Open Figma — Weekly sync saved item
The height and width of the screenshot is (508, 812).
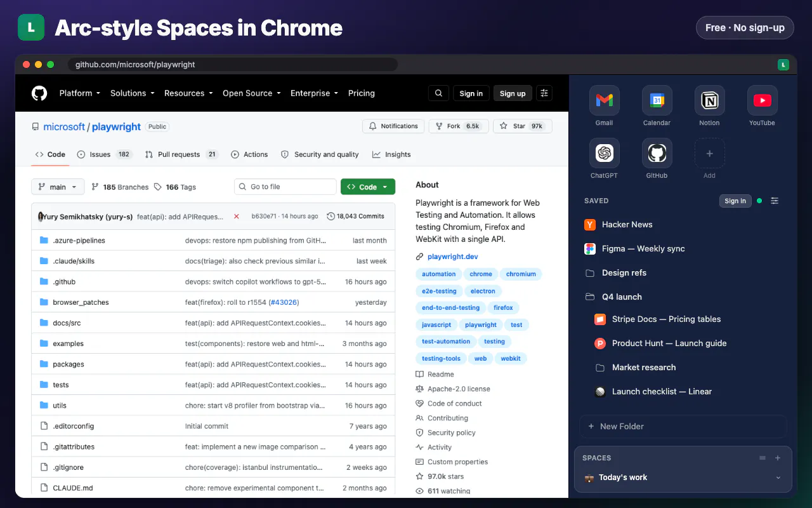(x=683, y=248)
